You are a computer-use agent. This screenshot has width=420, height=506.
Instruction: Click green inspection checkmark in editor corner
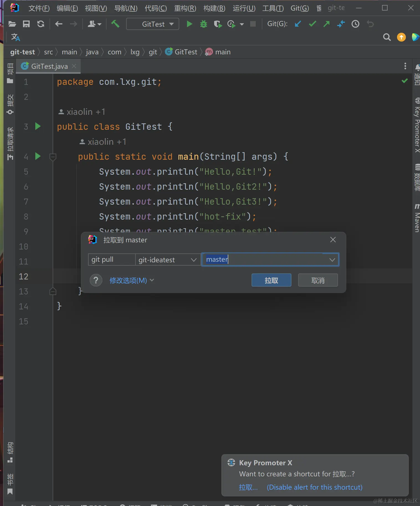pyautogui.click(x=405, y=81)
